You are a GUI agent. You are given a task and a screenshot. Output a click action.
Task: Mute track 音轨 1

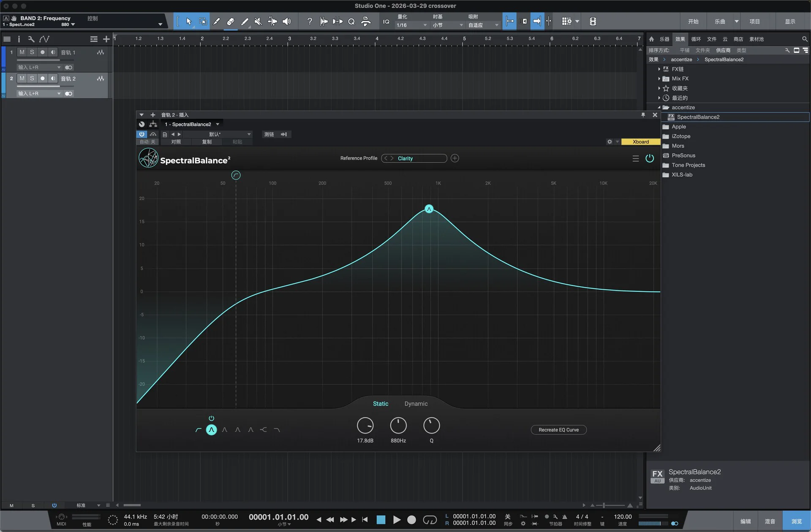(x=22, y=52)
